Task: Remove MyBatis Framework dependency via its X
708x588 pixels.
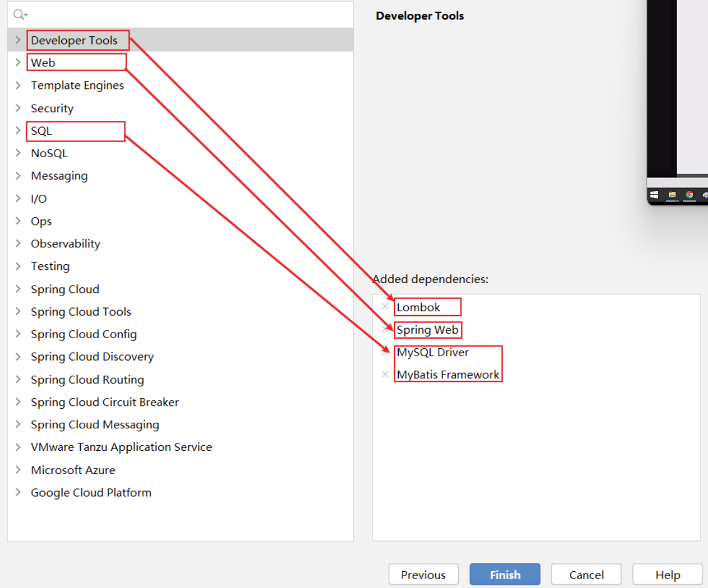Action: tap(385, 374)
